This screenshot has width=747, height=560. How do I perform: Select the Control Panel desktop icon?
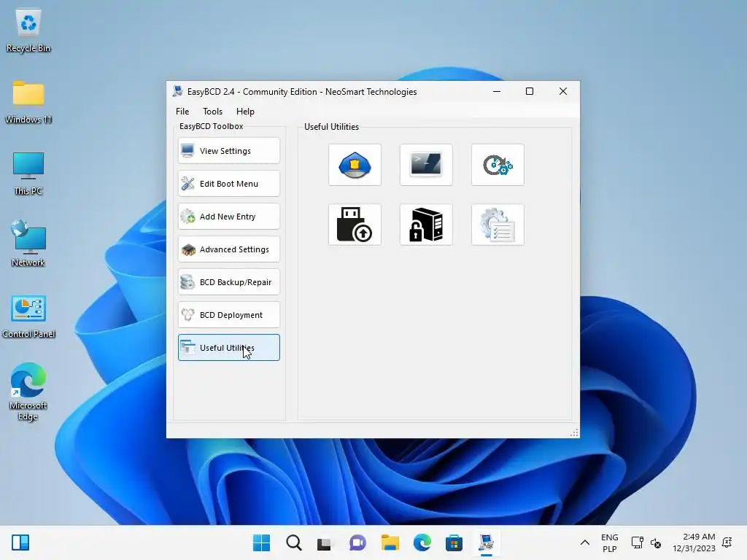[28, 316]
